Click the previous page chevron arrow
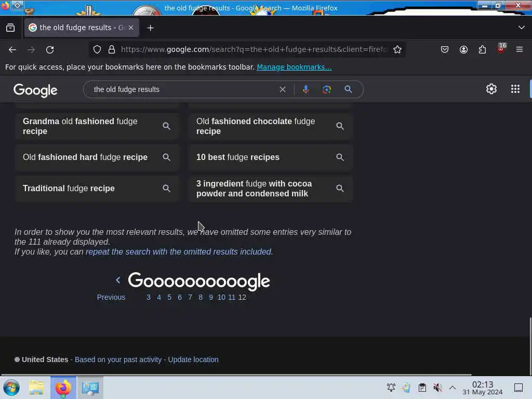This screenshot has width=532, height=399. (118, 280)
